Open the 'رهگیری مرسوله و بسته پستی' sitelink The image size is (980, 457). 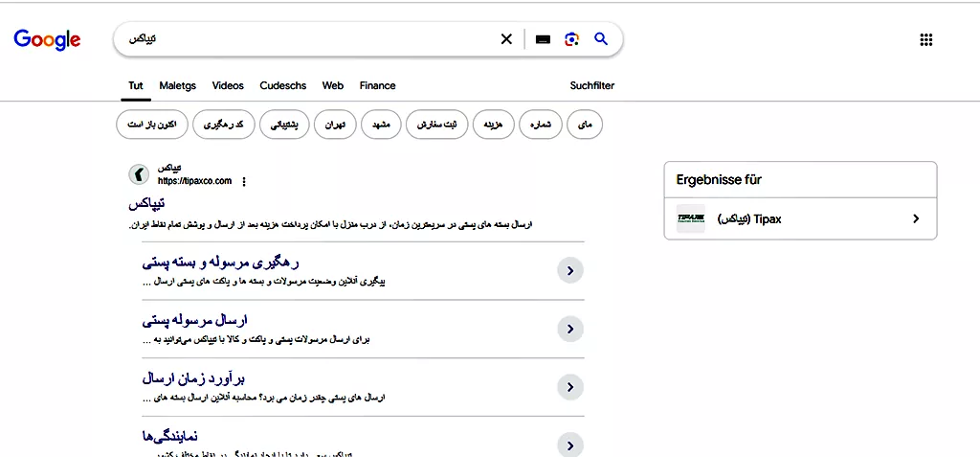click(x=221, y=263)
